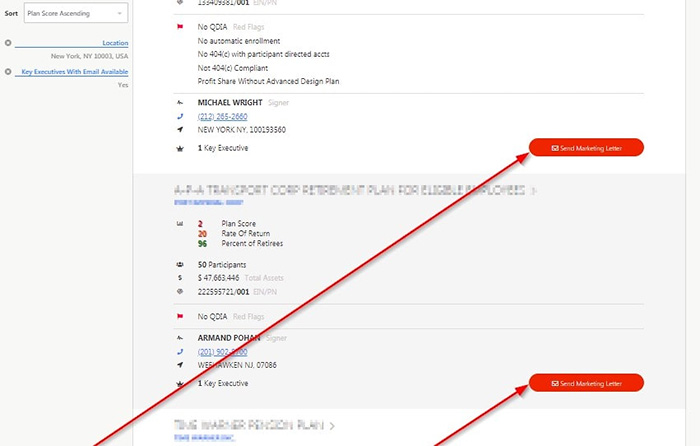Click the Plan Score chart icon
700x446 pixels.
click(x=180, y=224)
